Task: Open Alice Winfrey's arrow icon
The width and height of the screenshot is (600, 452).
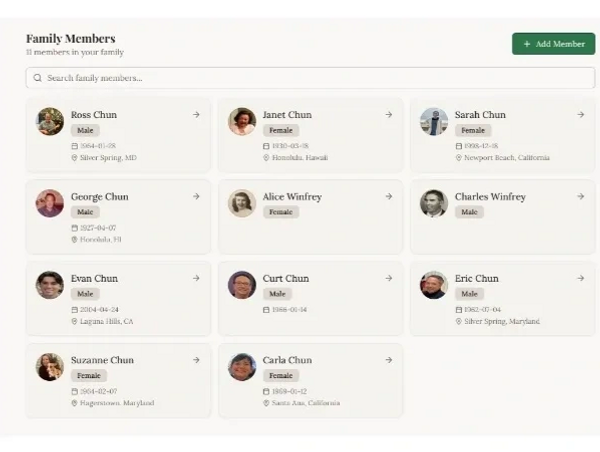Action: 388,197
